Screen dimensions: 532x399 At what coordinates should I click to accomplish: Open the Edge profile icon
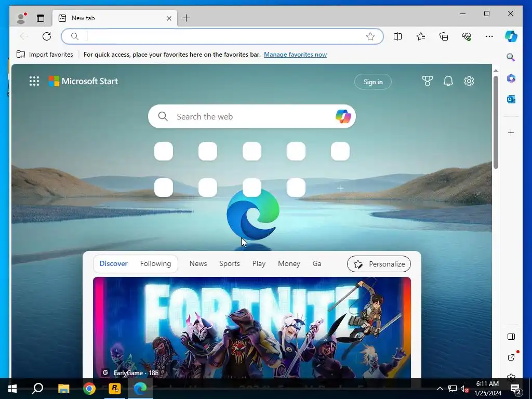(21, 18)
